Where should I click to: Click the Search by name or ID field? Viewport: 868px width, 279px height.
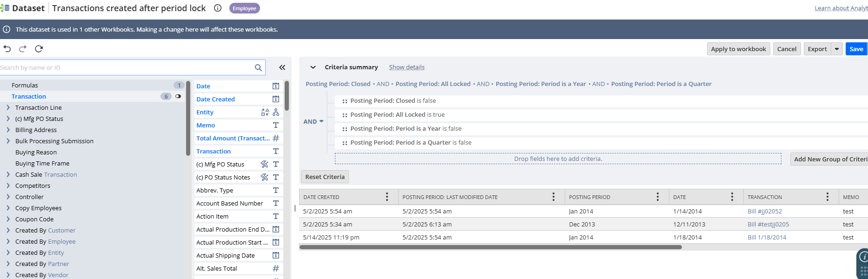126,68
